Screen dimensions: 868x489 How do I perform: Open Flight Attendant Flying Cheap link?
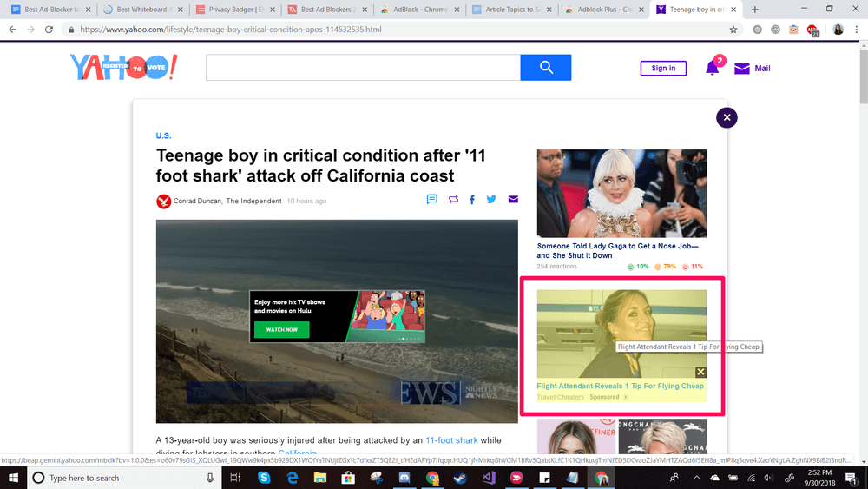click(620, 386)
